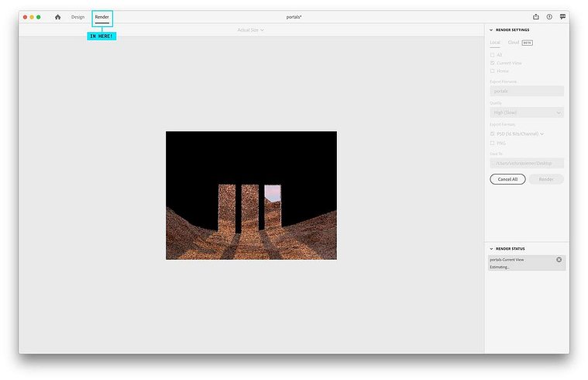Edit the Export Filename field 'portals'
The height and width of the screenshot is (380, 588).
[527, 91]
